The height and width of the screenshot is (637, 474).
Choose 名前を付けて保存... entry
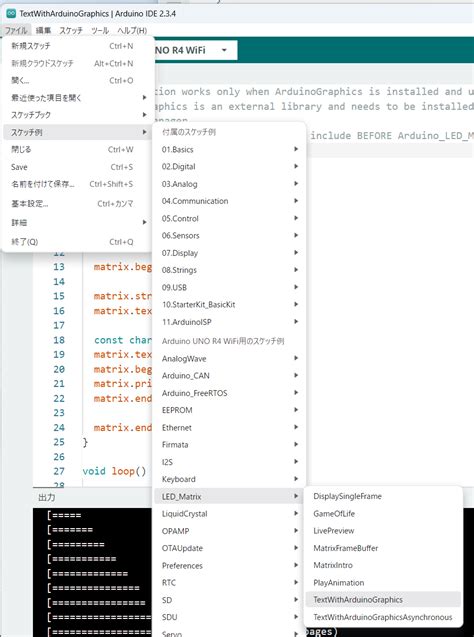tap(77, 184)
